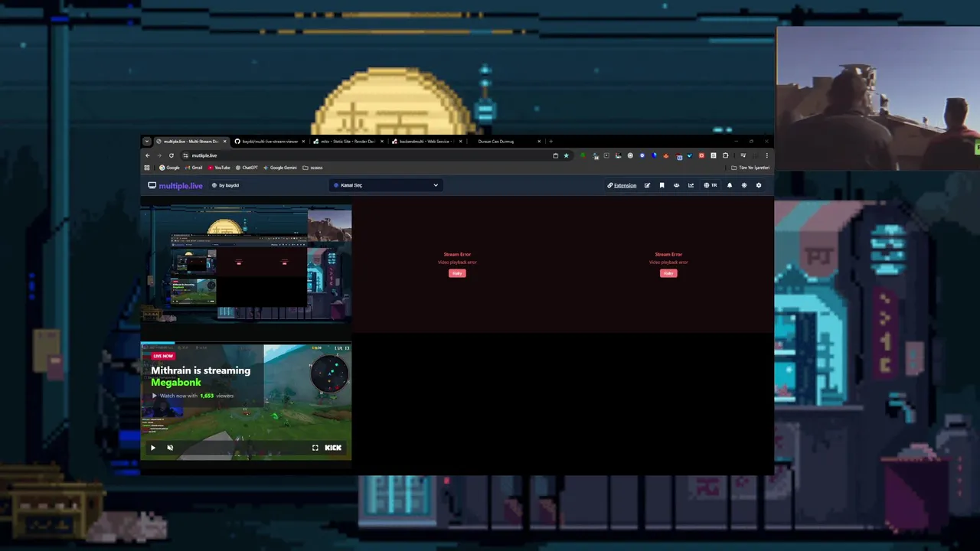Click the install app icon in address bar

click(556, 155)
